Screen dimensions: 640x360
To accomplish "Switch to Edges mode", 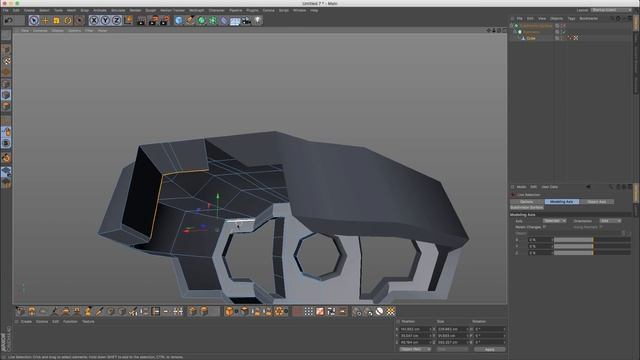I will pyautogui.click(x=6, y=95).
